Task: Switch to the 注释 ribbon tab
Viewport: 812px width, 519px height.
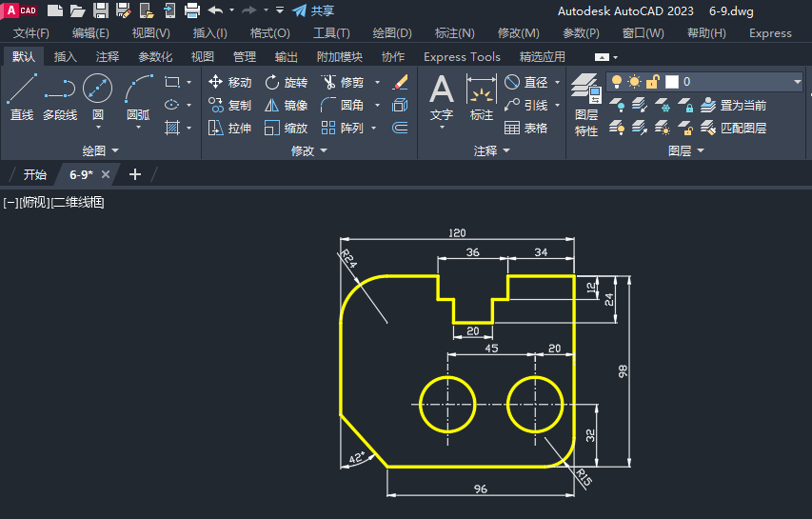Action: point(109,57)
